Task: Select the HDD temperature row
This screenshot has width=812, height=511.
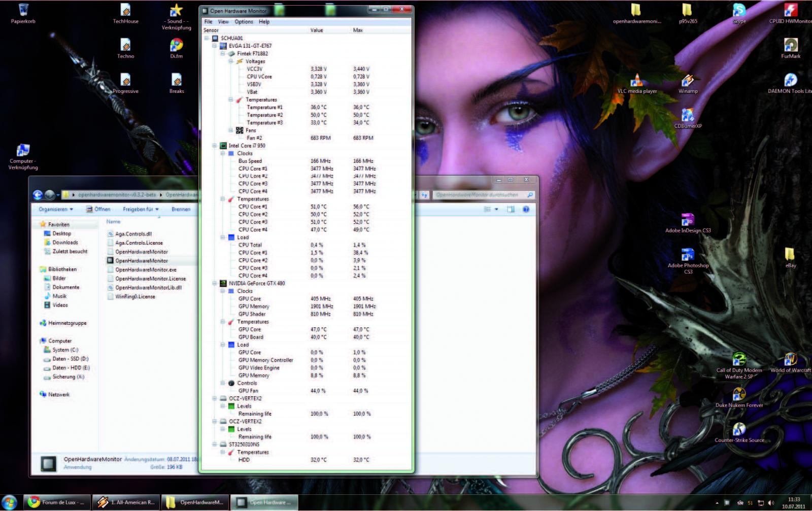Action: tap(307, 460)
